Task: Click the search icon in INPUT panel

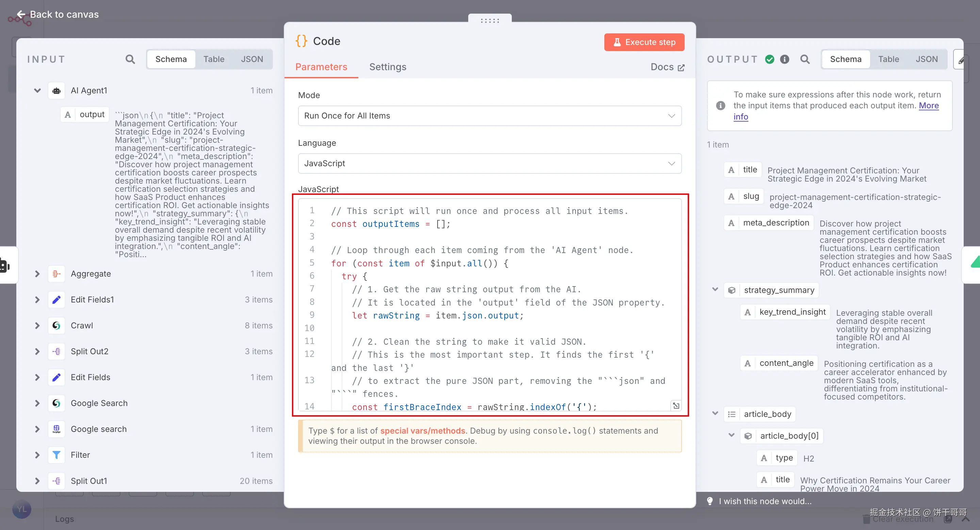Action: pyautogui.click(x=130, y=59)
